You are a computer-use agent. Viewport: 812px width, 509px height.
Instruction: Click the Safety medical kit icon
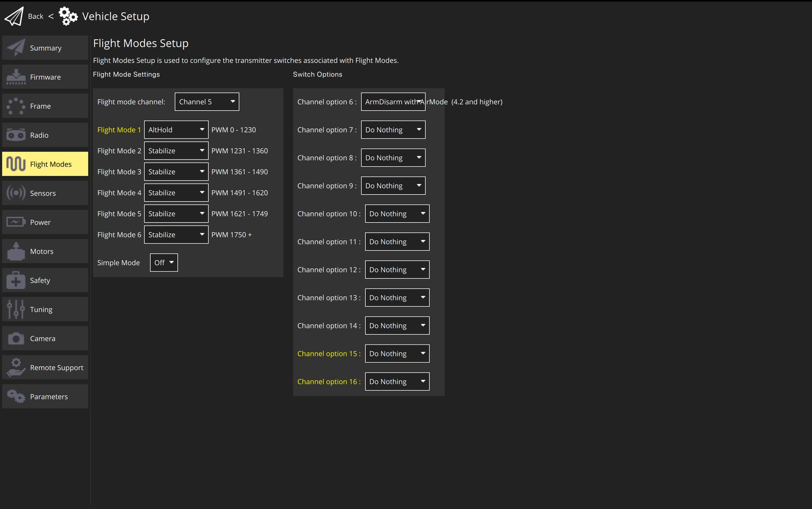pos(16,281)
